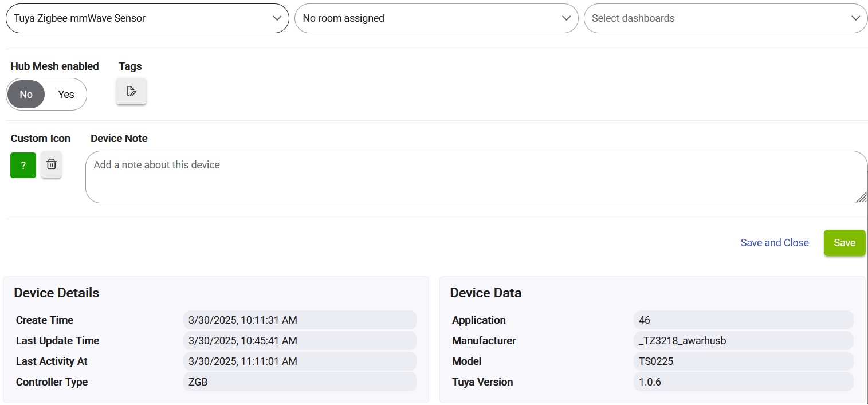Select the Tuya Version value 1.0.6

[744, 382]
